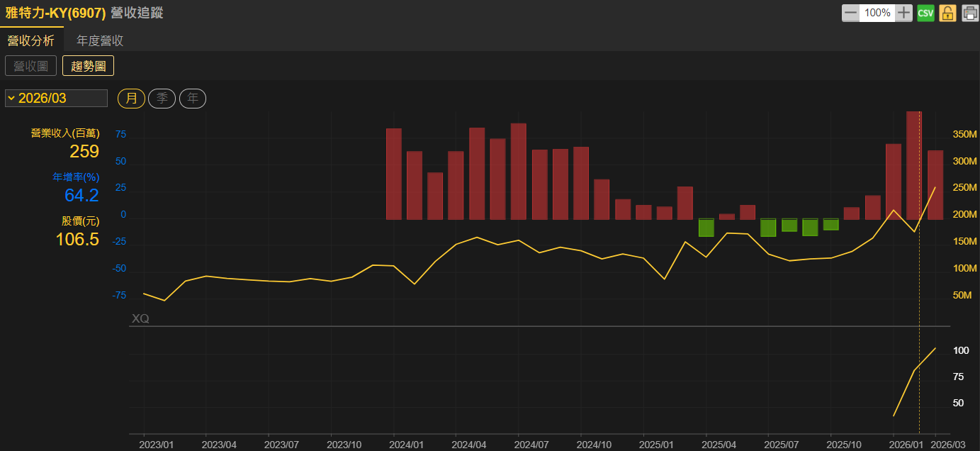Screen dimensions: 980x451
Task: Switch to the 年度營收 tab
Action: [100, 40]
